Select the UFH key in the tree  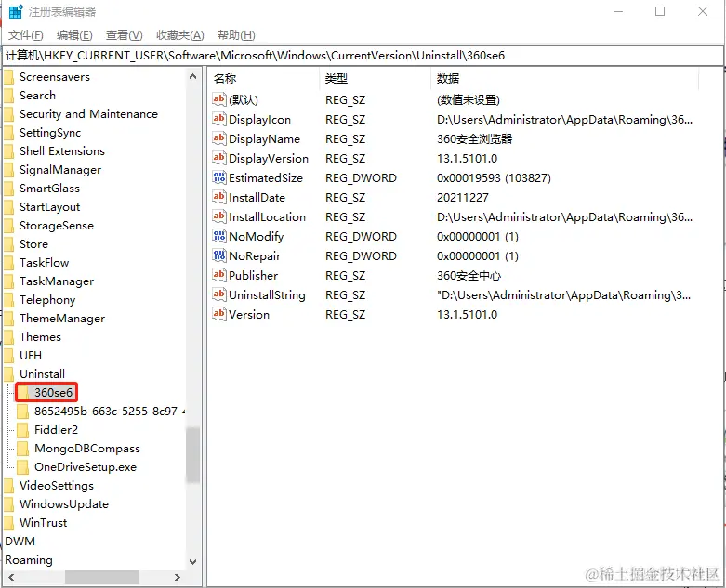[31, 355]
